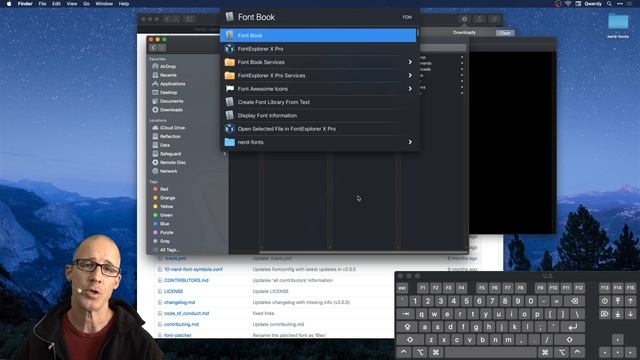
Task: Expand the Font Book Services chevron
Action: click(x=410, y=62)
